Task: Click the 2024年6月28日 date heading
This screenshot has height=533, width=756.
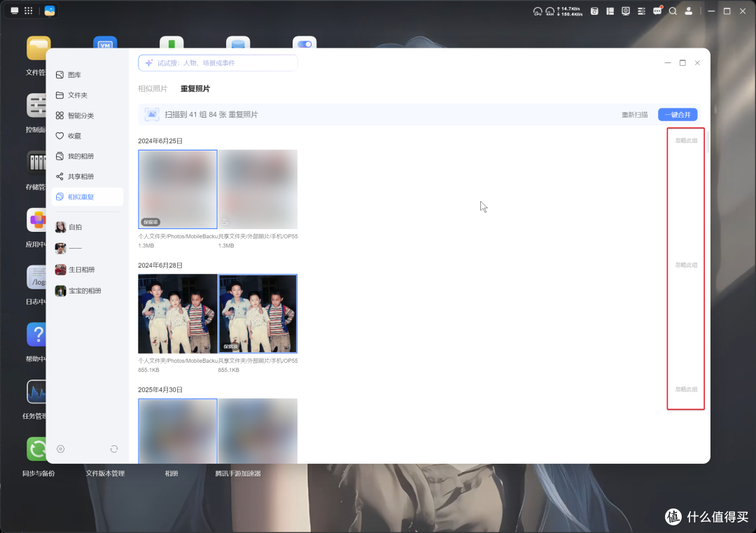Action: click(160, 265)
